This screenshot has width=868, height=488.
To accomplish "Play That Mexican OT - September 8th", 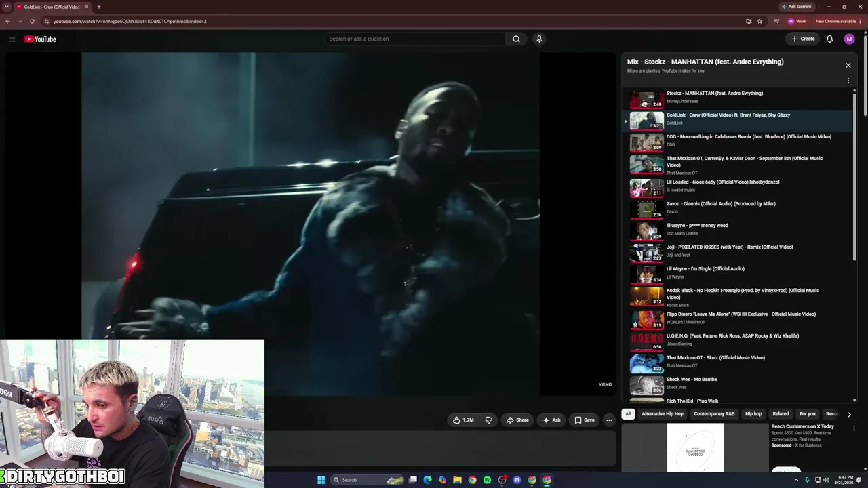I will point(736,165).
